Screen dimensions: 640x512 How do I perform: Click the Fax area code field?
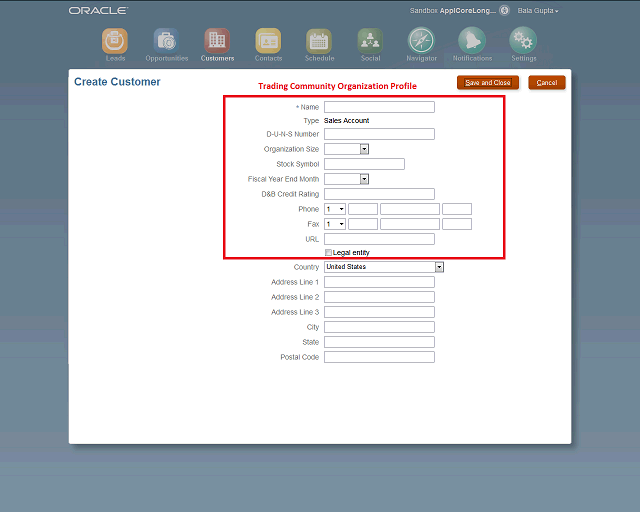(363, 224)
